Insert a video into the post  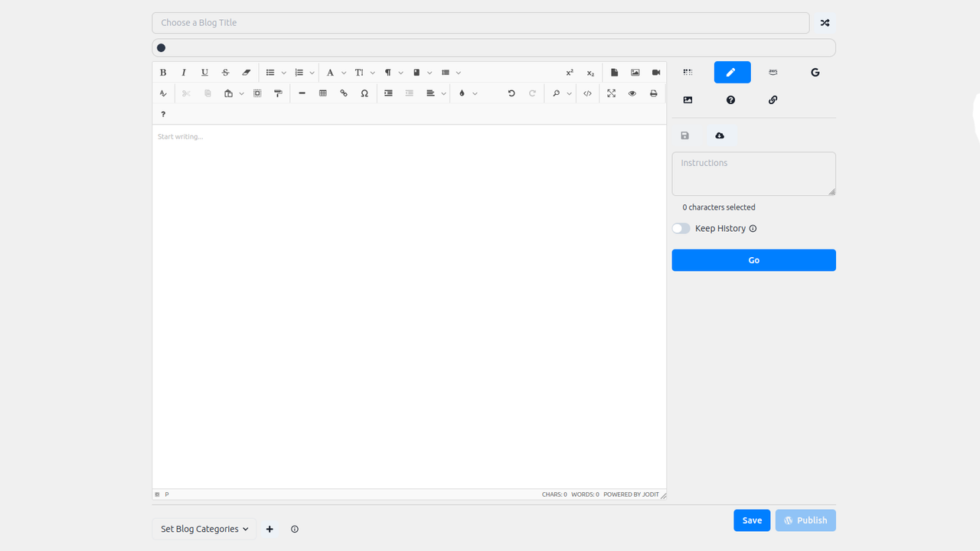pyautogui.click(x=656, y=72)
